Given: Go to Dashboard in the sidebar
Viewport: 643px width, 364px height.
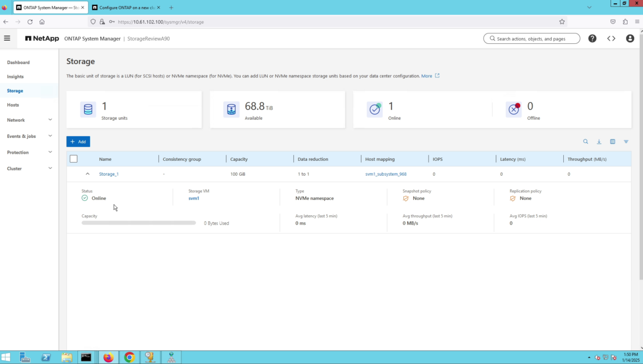Looking at the screenshot, I should click(19, 63).
